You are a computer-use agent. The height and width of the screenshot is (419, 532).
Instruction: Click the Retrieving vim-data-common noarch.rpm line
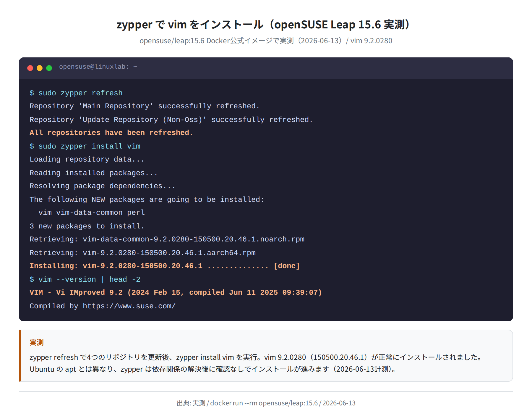coord(167,239)
